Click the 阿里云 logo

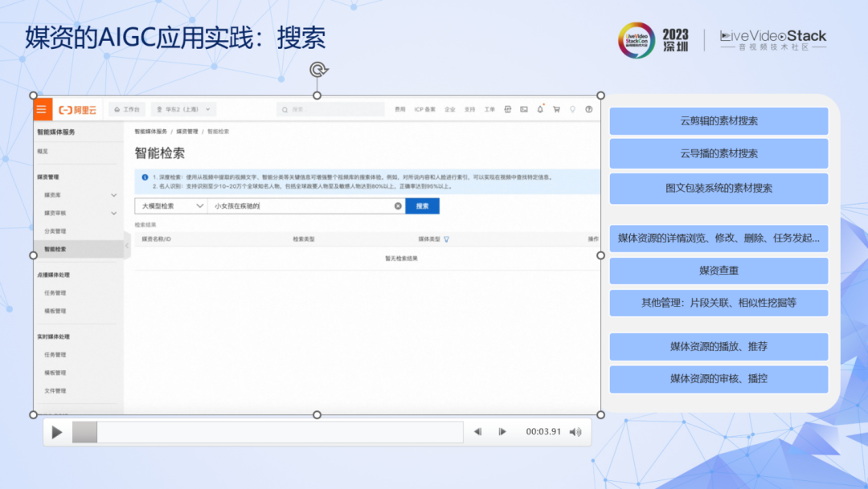pyautogui.click(x=77, y=110)
